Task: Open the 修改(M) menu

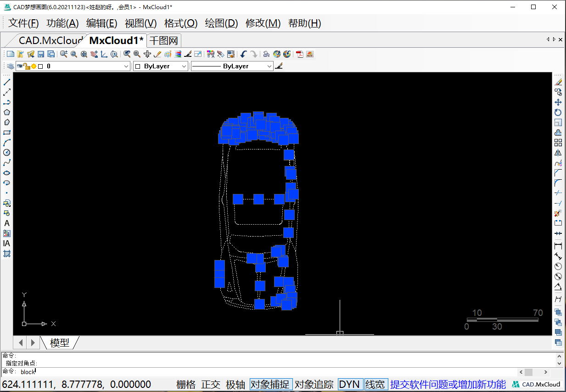Action: pos(263,23)
